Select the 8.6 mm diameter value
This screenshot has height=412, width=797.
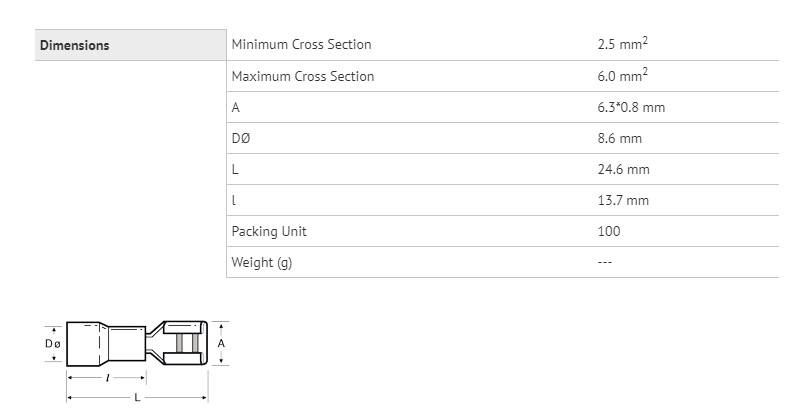coord(620,139)
